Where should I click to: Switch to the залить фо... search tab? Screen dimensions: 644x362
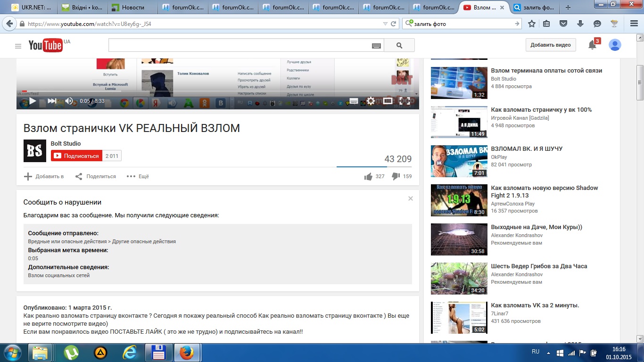tap(535, 8)
